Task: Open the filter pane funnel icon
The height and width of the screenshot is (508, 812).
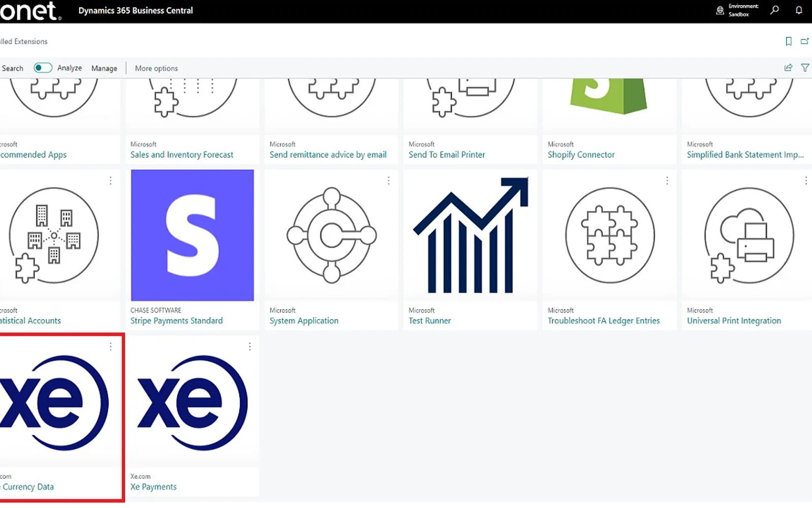Action: (x=805, y=68)
